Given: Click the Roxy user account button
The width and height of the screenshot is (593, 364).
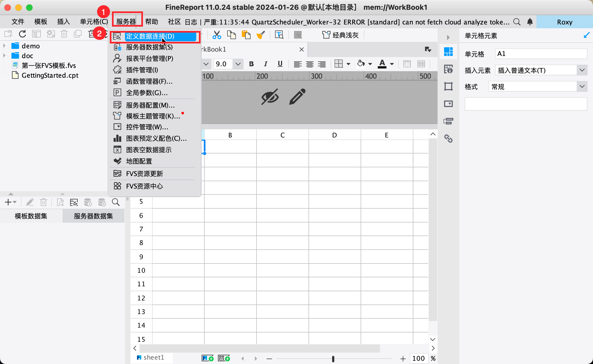Looking at the screenshot, I should [564, 22].
